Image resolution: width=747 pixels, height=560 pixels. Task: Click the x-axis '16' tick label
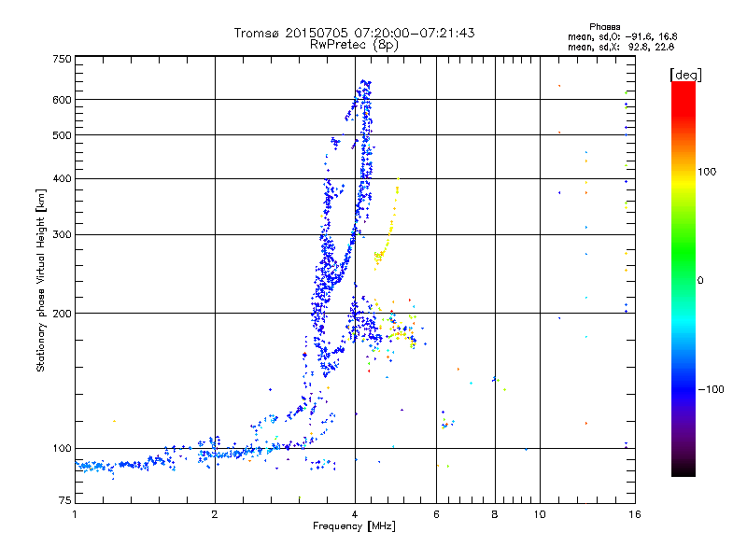point(635,514)
